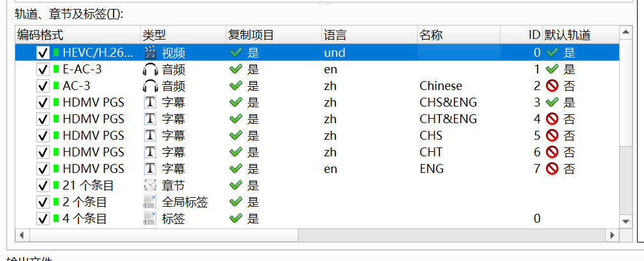Viewport: 644px width, 261px height.
Task: Click subtitle T icon in CHT&ENG row
Action: [150, 119]
